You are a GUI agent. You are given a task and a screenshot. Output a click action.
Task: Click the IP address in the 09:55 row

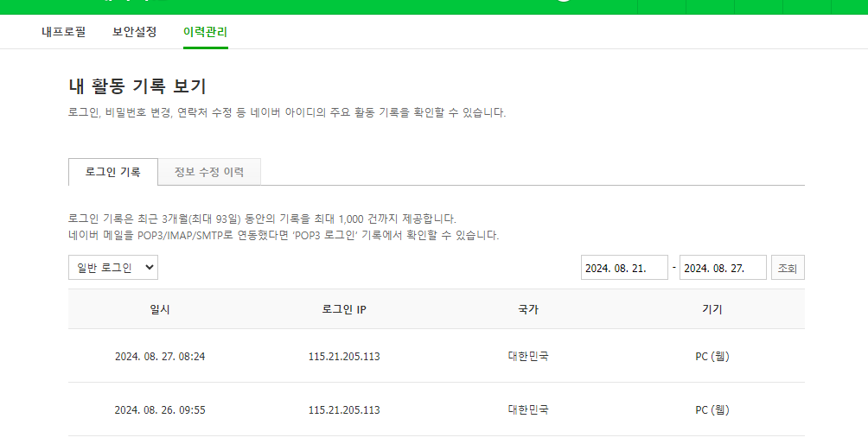pyautogui.click(x=343, y=409)
